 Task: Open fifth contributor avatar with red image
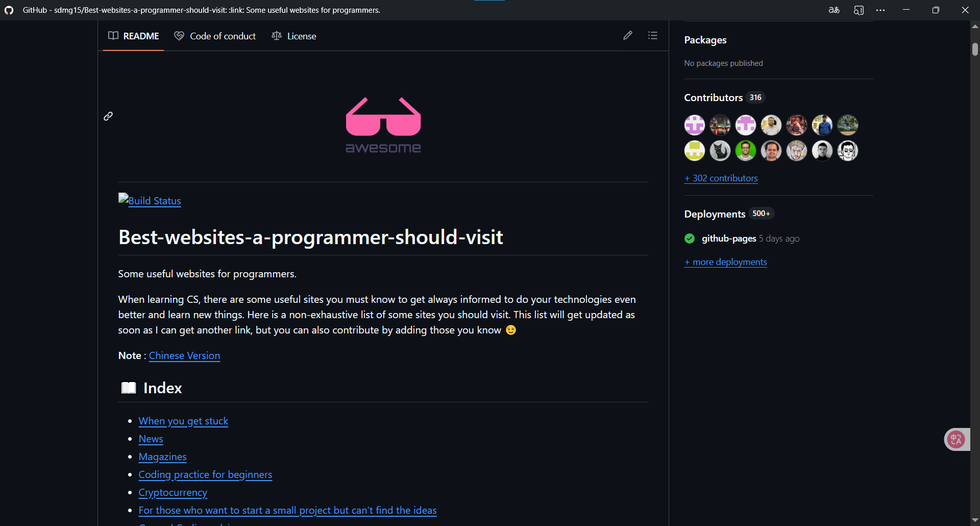(x=797, y=125)
